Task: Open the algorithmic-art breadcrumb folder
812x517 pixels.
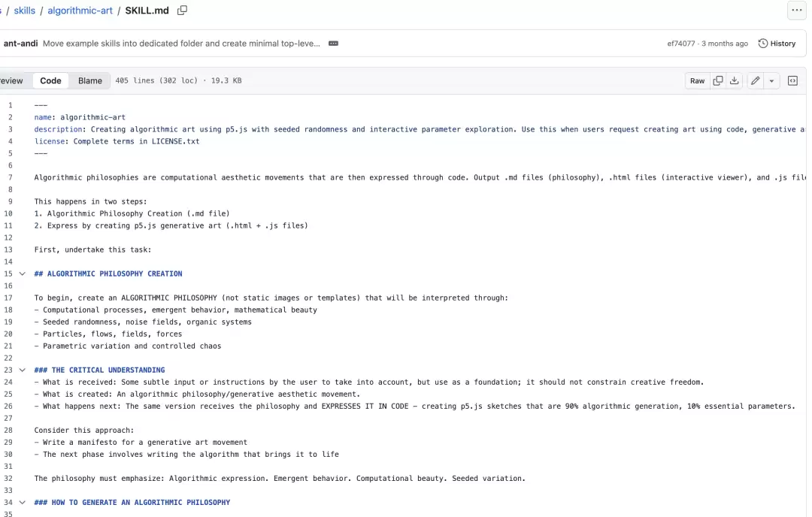Action: pyautogui.click(x=80, y=11)
